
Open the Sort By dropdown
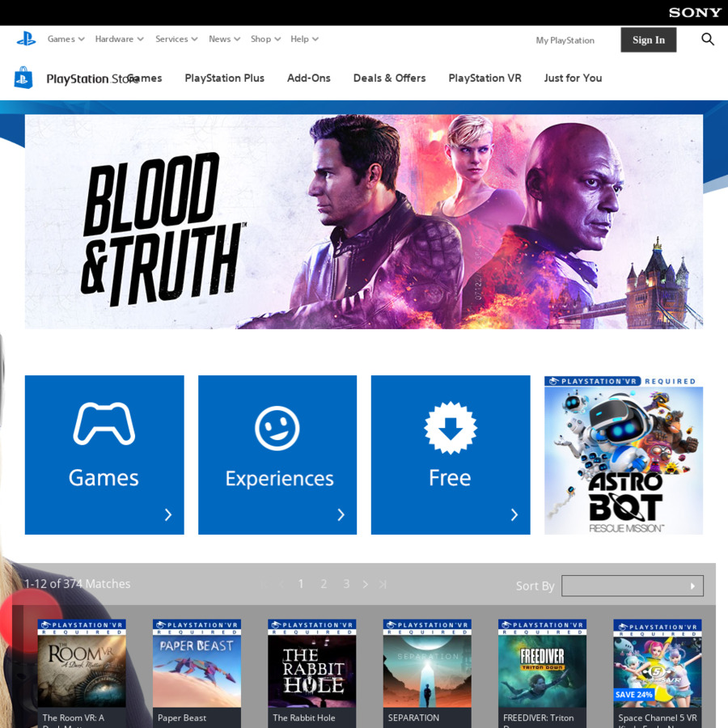pos(633,585)
